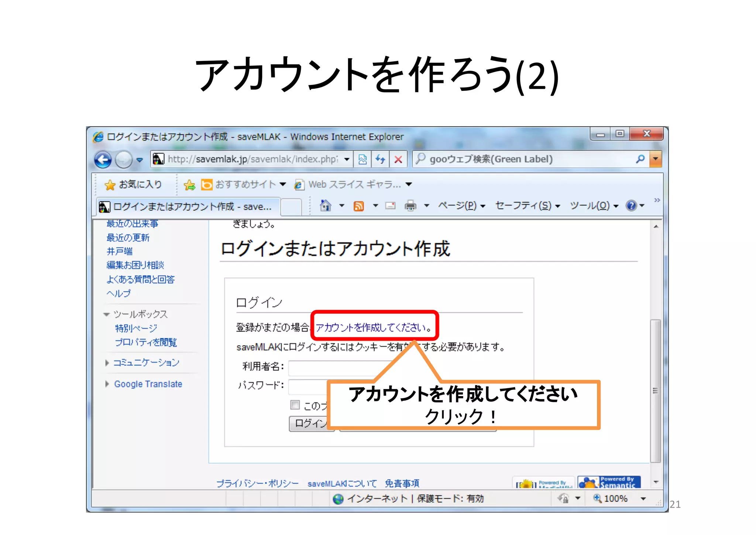Image resolution: width=756 pixels, height=535 pixels.
Task: Click the vertical scrollbar thumb on page
Action: tap(655, 390)
